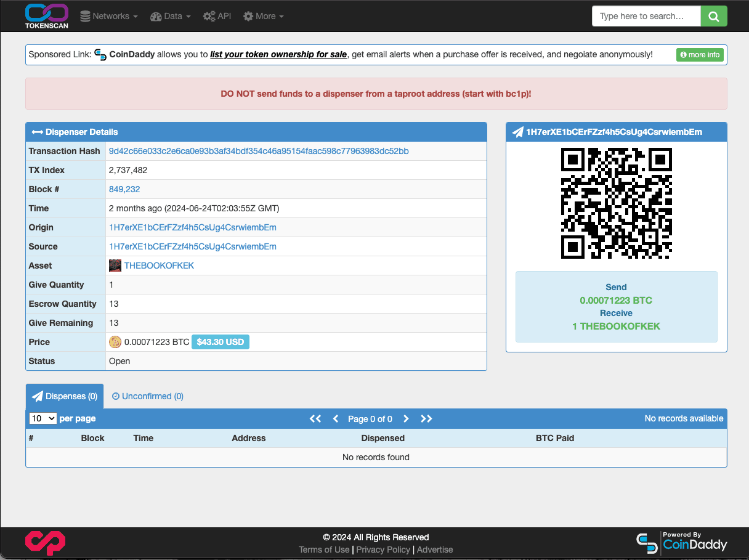Click the BTC Paid column header
749x560 pixels.
(555, 438)
